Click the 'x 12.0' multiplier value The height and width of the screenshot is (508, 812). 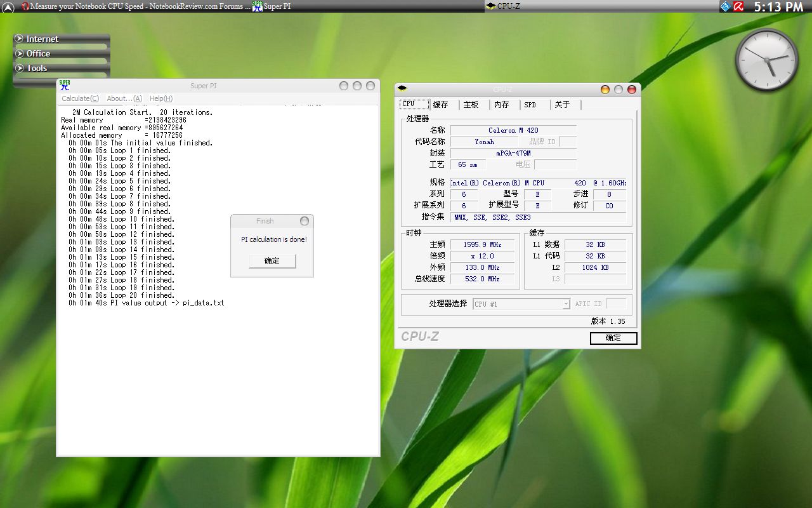click(x=482, y=256)
